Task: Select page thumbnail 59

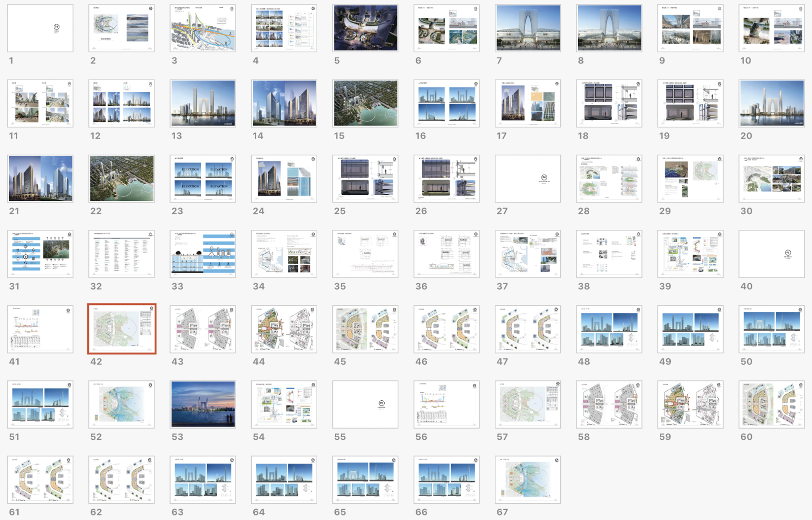Action: [x=690, y=404]
